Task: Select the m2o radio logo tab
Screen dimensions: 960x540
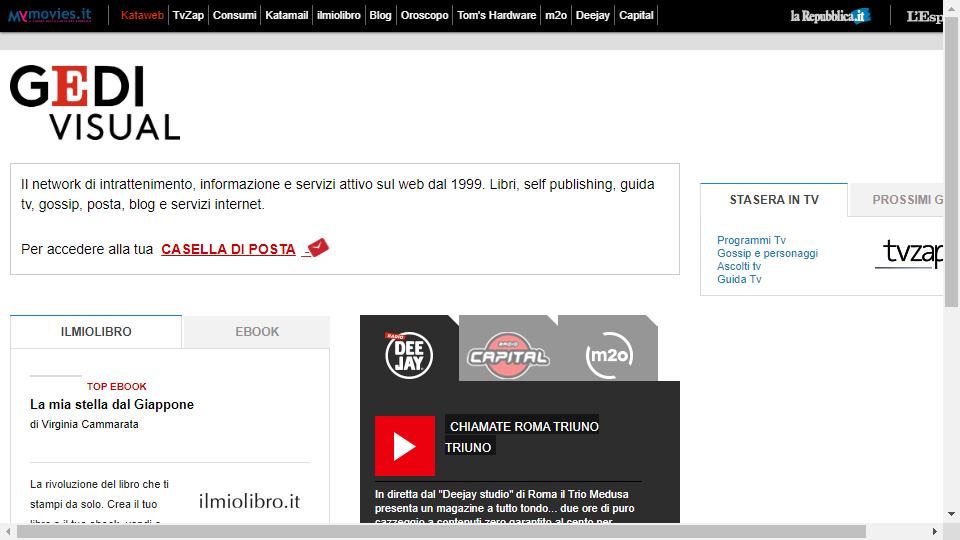Action: click(x=609, y=355)
